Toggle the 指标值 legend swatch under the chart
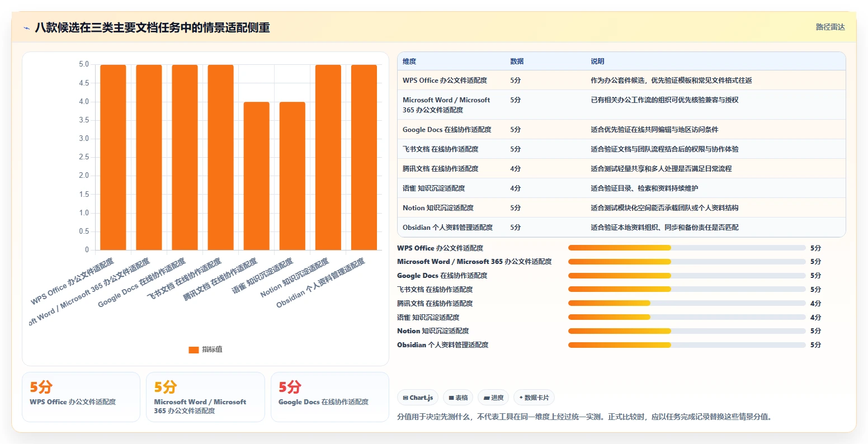 [x=194, y=349]
